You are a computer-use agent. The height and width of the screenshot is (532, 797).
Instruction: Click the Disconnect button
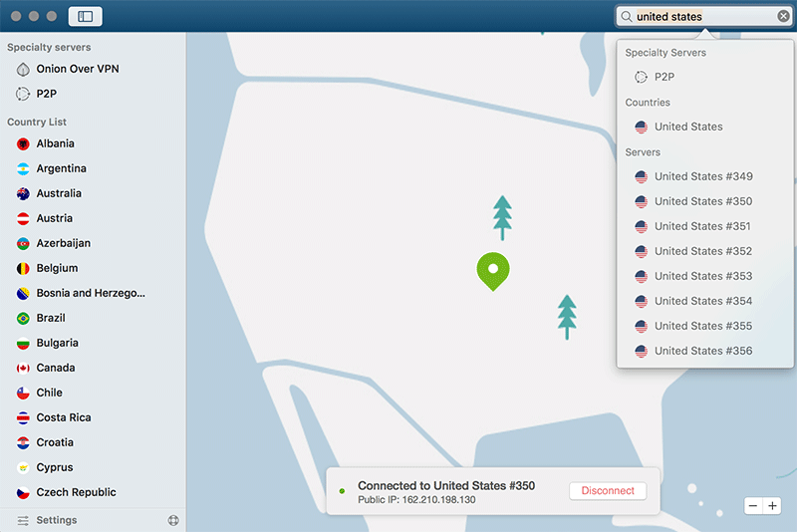click(x=608, y=491)
